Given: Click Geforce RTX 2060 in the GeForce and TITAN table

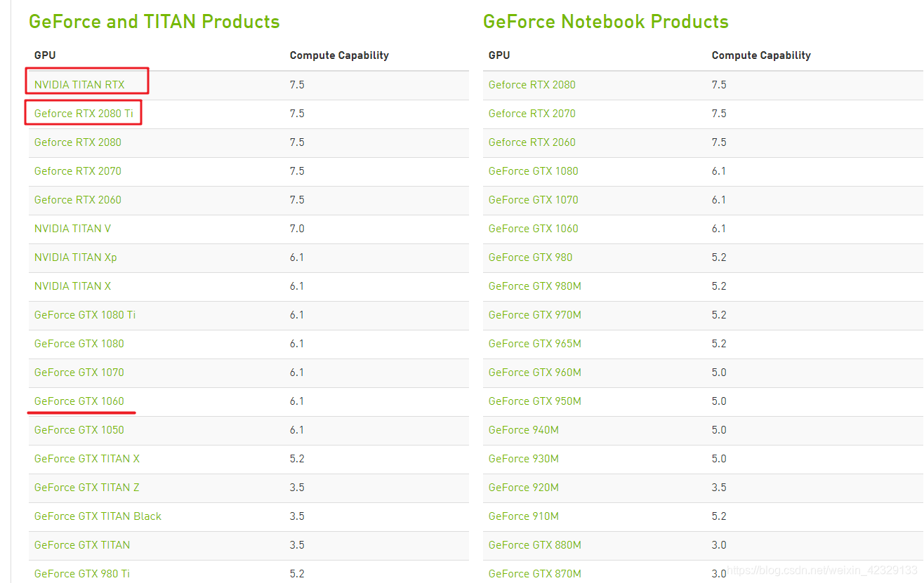Looking at the screenshot, I should 78,200.
